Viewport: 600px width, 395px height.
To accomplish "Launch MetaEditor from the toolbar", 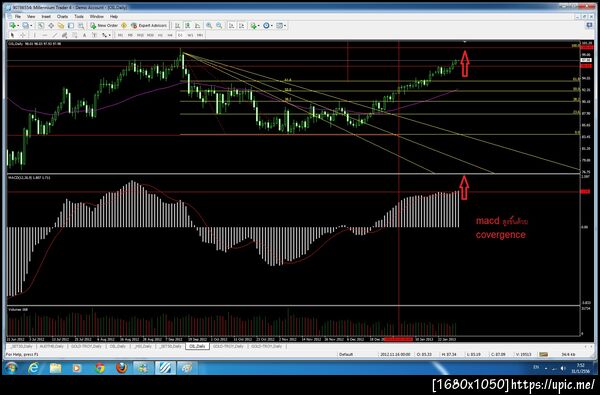I will pyautogui.click(x=124, y=25).
